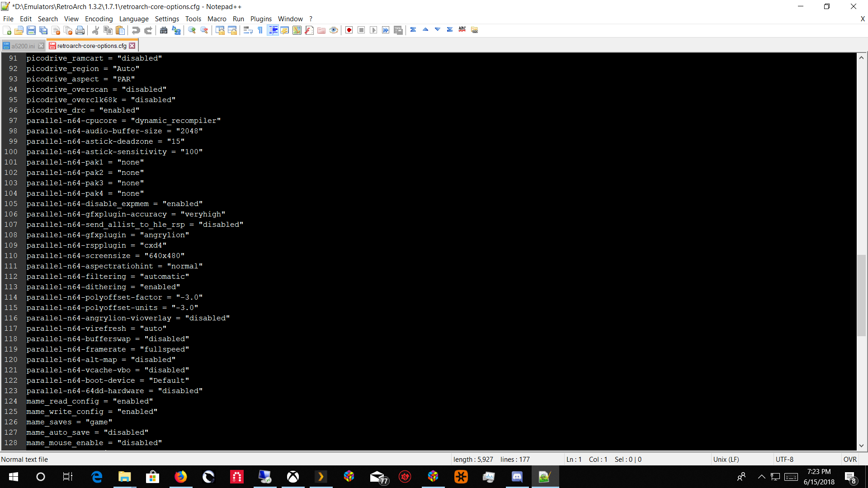
Task: Open Windows Start menu
Action: coord(13,477)
